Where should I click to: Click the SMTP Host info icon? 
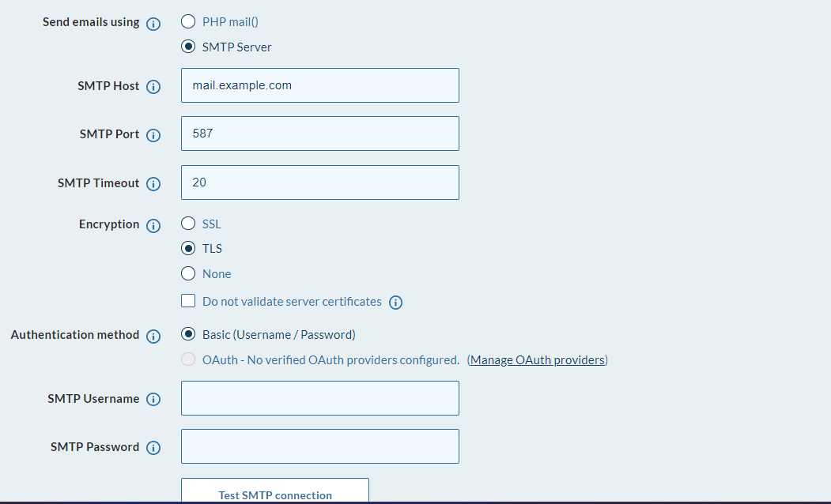(155, 87)
